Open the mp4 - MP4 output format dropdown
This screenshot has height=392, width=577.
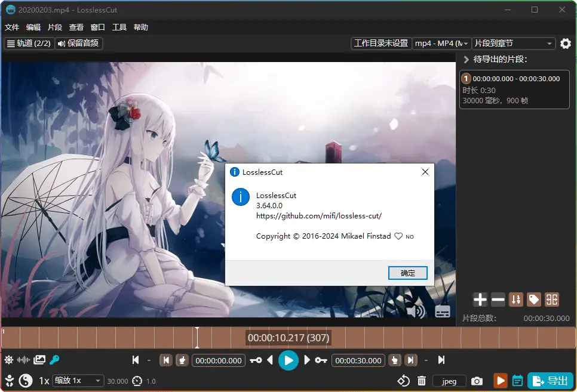pyautogui.click(x=441, y=44)
